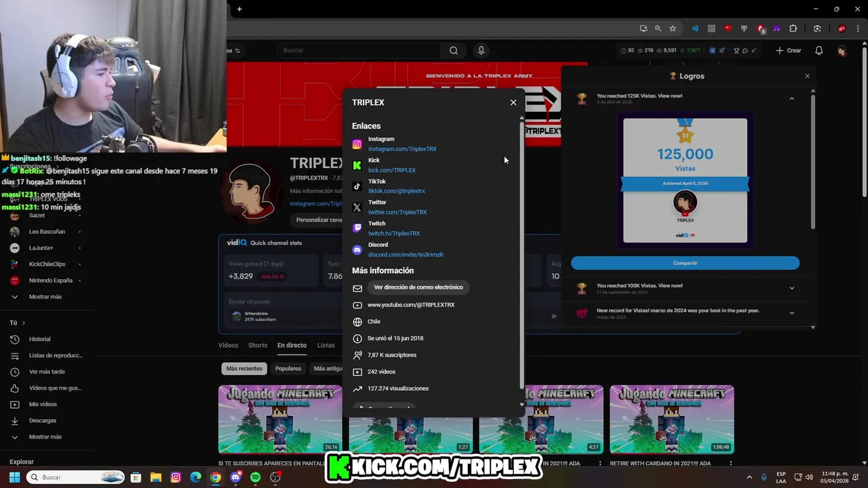Click the www.youtube.com/@TRIPLEXTRX channel URL
This screenshot has height=488, width=868.
coord(411,305)
